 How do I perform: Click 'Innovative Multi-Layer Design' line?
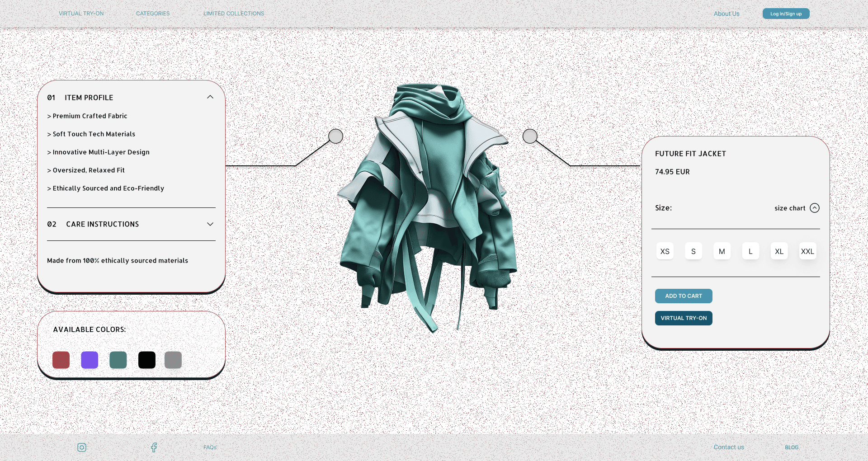98,152
